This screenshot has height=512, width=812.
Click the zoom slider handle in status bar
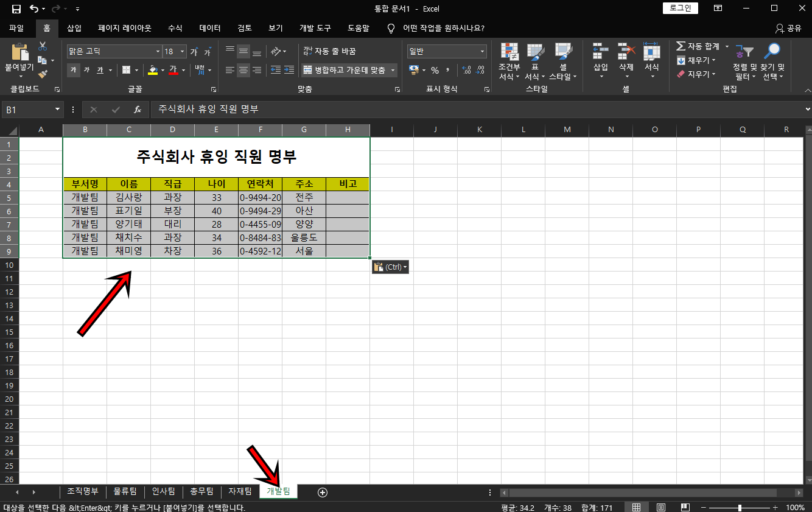[740, 507]
